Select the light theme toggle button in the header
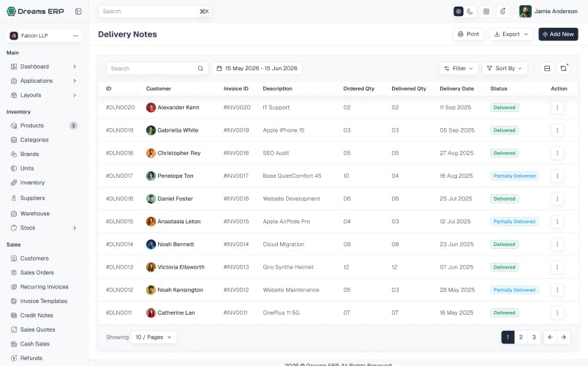The image size is (588, 366). (459, 11)
